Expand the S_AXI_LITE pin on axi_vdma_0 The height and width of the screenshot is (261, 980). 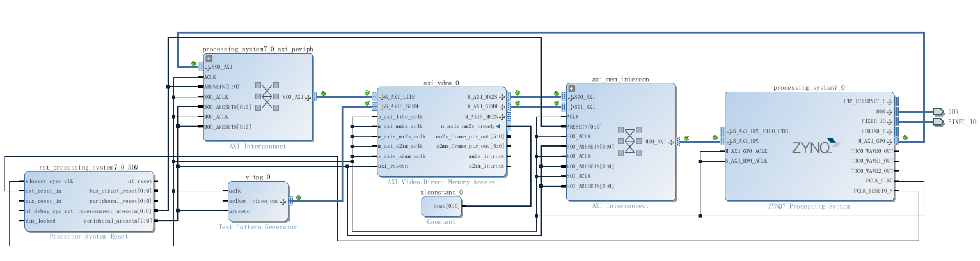point(382,97)
